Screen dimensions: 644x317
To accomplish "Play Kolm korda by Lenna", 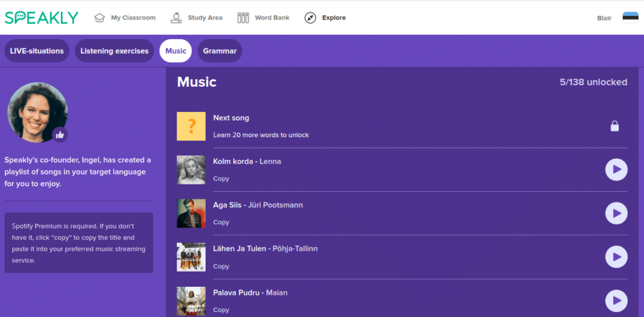I will click(616, 169).
